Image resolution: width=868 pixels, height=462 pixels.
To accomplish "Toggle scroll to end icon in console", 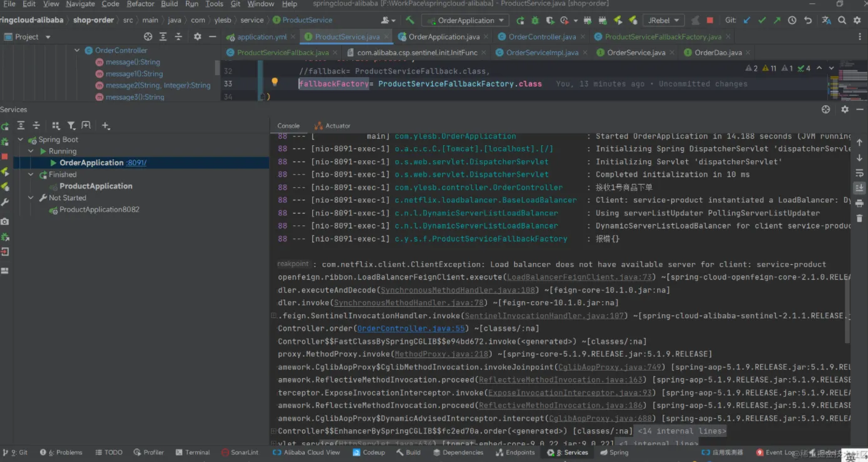I will click(x=859, y=188).
